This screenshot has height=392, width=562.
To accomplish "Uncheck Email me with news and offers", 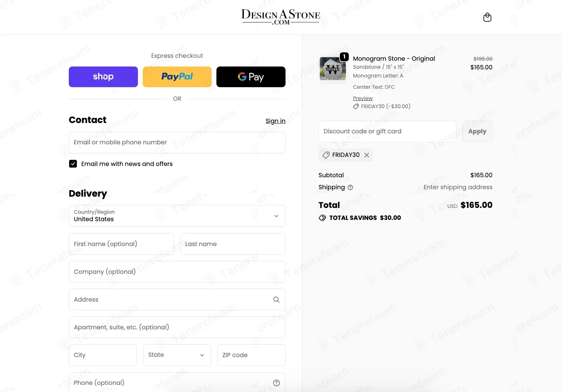I will pos(73,164).
